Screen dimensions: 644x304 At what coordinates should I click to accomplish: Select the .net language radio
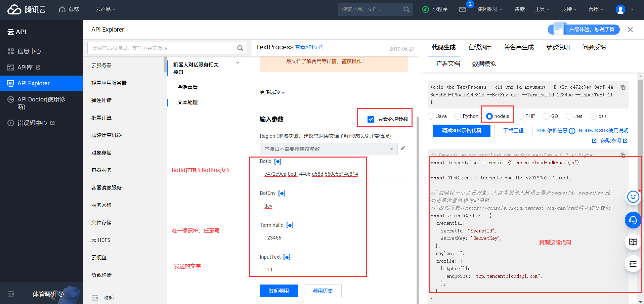click(569, 116)
